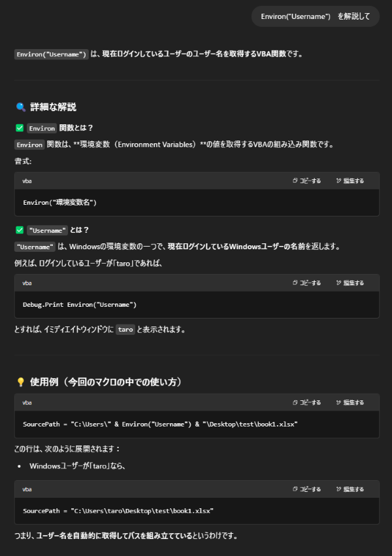Copy the SourcePath Environ concatenation code
Image resolution: width=392 pixels, height=556 pixels.
coord(306,402)
